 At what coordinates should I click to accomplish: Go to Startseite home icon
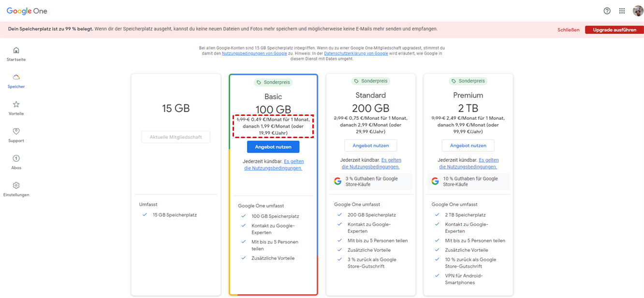16,50
